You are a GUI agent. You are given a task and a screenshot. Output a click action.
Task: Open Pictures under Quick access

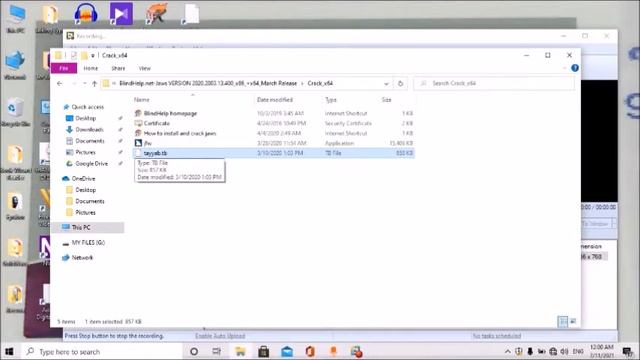[x=85, y=152]
